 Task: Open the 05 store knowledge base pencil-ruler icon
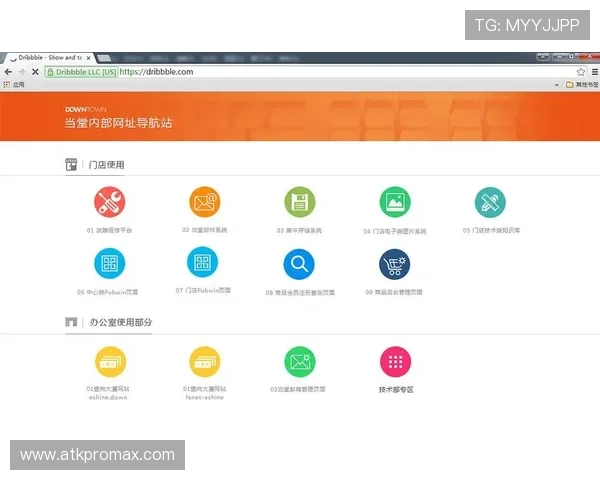point(490,202)
